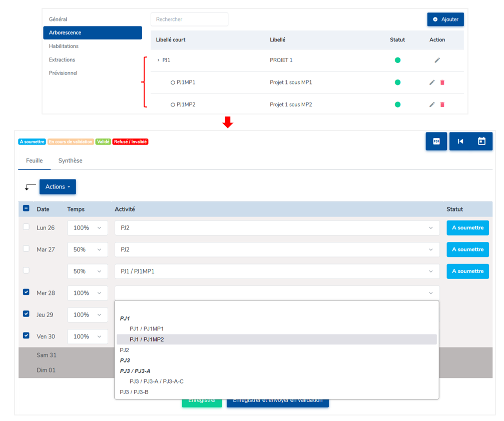504x421 pixels.
Task: Switch to the Synthèse tab
Action: (x=70, y=160)
